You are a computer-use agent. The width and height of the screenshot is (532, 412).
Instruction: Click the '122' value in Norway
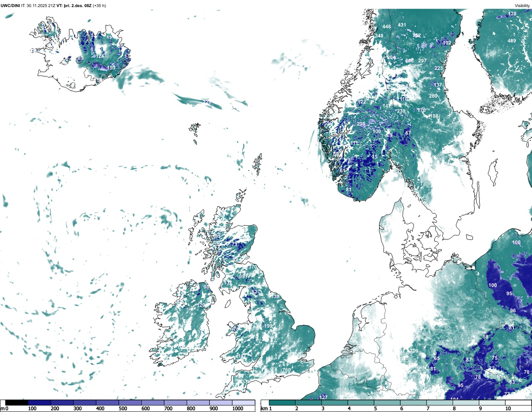362,102
